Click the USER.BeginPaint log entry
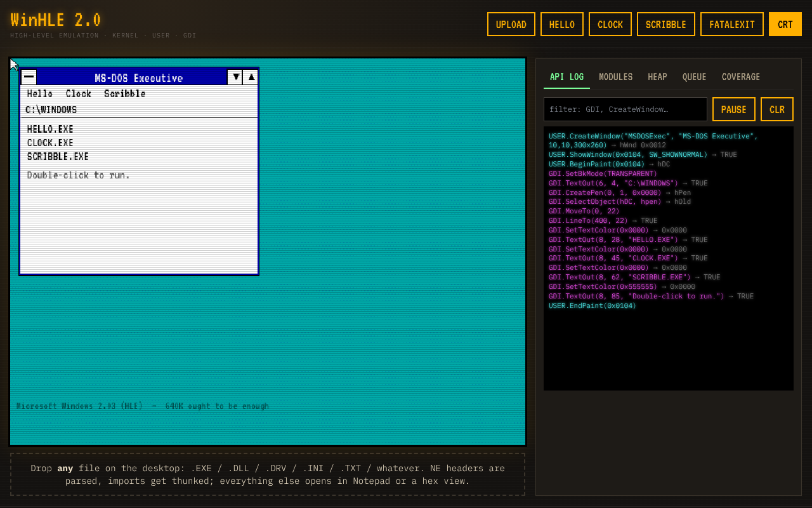This screenshot has width=812, height=508. [x=609, y=164]
